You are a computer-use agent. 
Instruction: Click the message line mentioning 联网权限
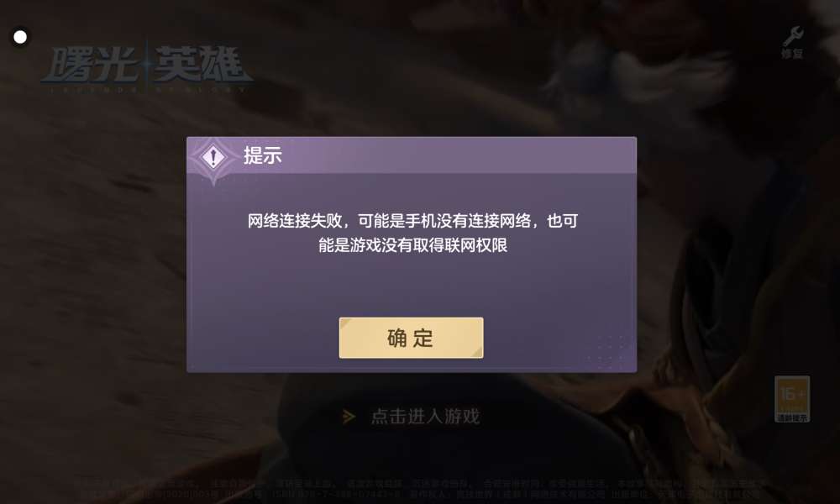pyautogui.click(x=412, y=245)
